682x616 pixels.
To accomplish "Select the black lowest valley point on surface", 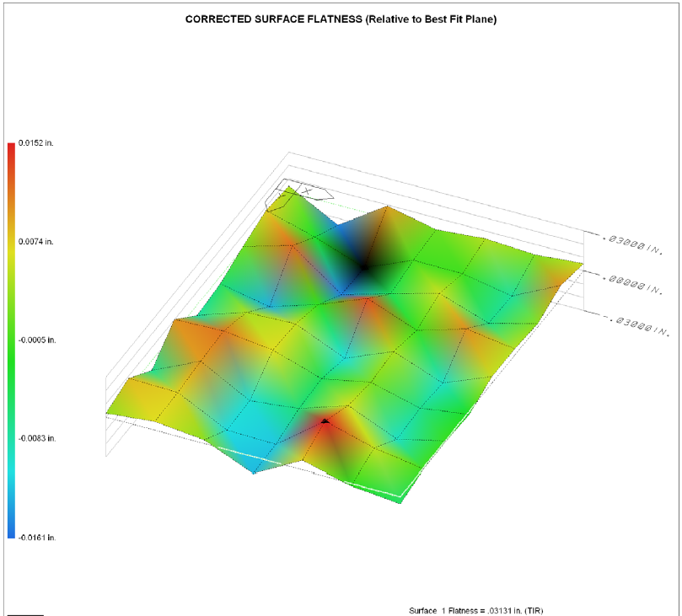I will [x=364, y=267].
